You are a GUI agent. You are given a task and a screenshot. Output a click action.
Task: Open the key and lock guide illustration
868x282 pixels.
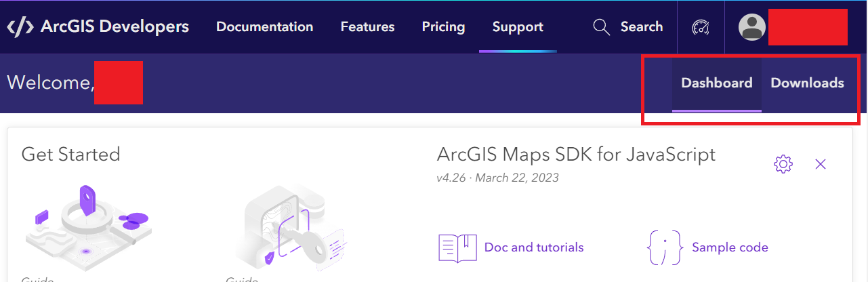coord(293,227)
